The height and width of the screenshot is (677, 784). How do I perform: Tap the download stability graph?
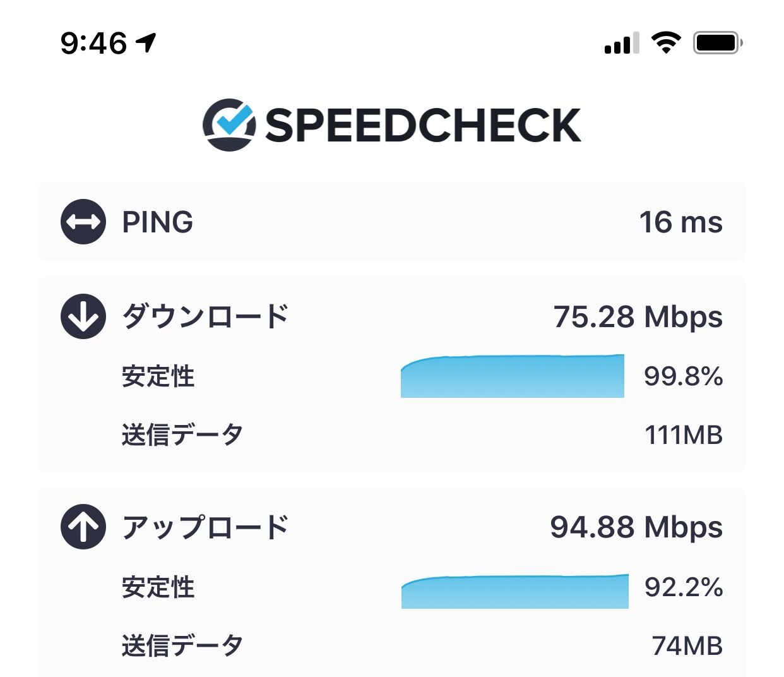pyautogui.click(x=513, y=376)
